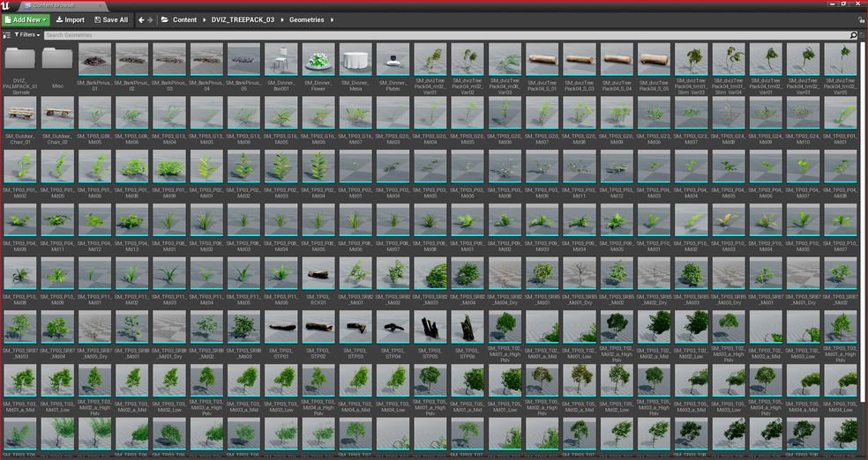This screenshot has height=460, width=868.
Task: Select SM_TP03_P10_Md08 plant thumbnail
Action: (x=20, y=273)
